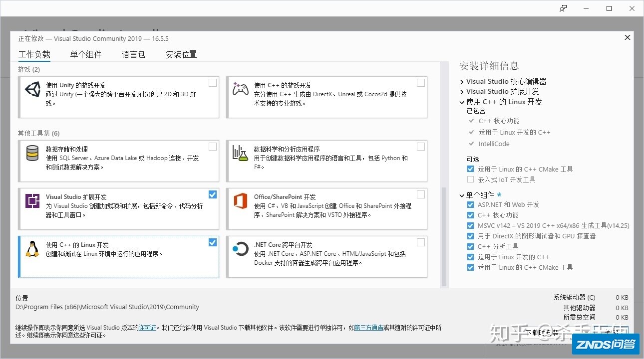Click the .NET Core cross-platform icon
Viewport: 644px width, 359px height.
tap(240, 249)
